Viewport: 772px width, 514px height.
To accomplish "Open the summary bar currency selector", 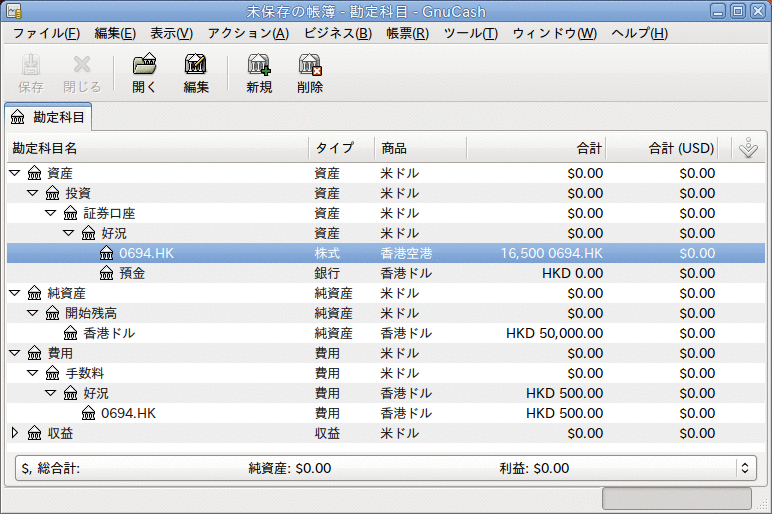I will click(745, 468).
